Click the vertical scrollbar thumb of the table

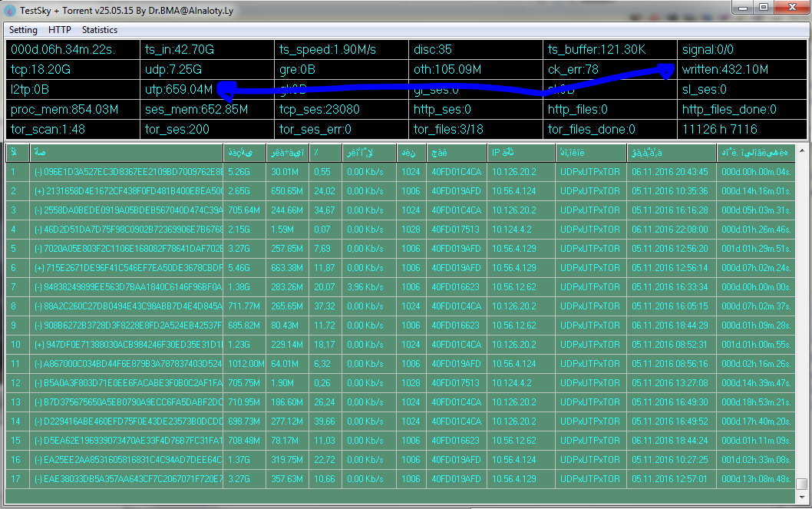[802, 484]
